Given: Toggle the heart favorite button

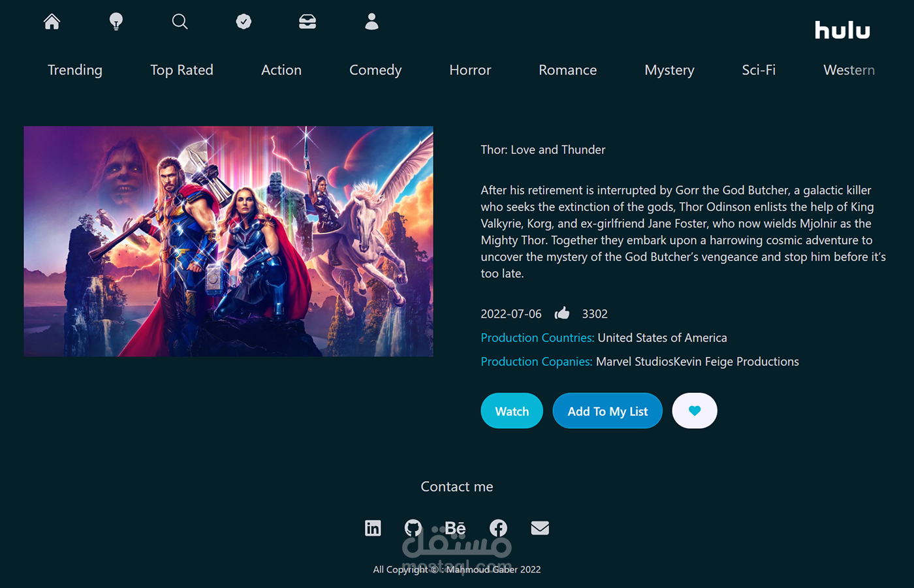Looking at the screenshot, I should click(x=695, y=410).
